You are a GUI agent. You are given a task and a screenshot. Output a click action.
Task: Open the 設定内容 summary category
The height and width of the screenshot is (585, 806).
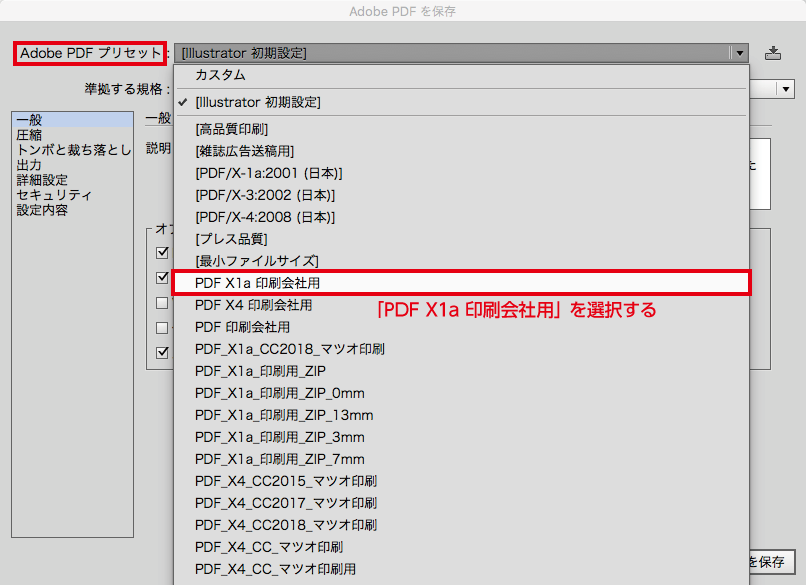(x=72, y=210)
